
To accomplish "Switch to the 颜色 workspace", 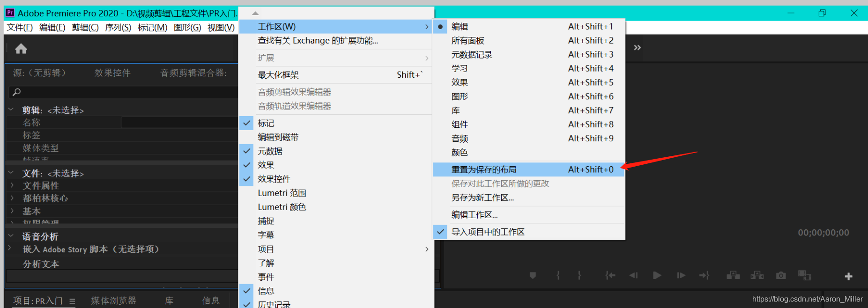I will 529,153.
